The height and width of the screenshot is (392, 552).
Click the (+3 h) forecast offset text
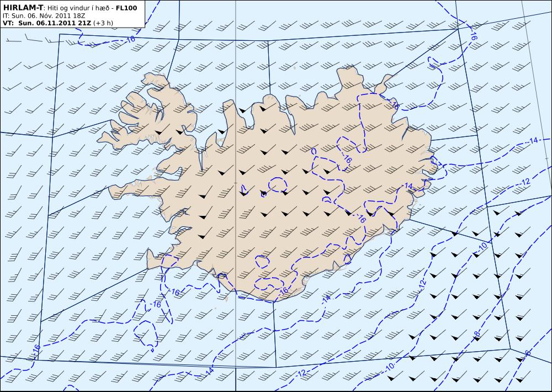(103, 23)
